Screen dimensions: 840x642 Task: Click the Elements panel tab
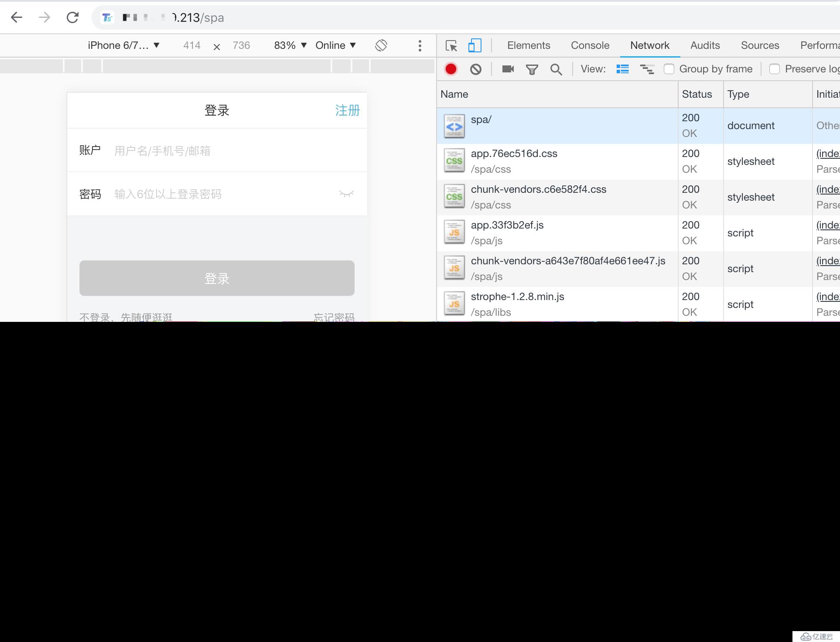[529, 45]
